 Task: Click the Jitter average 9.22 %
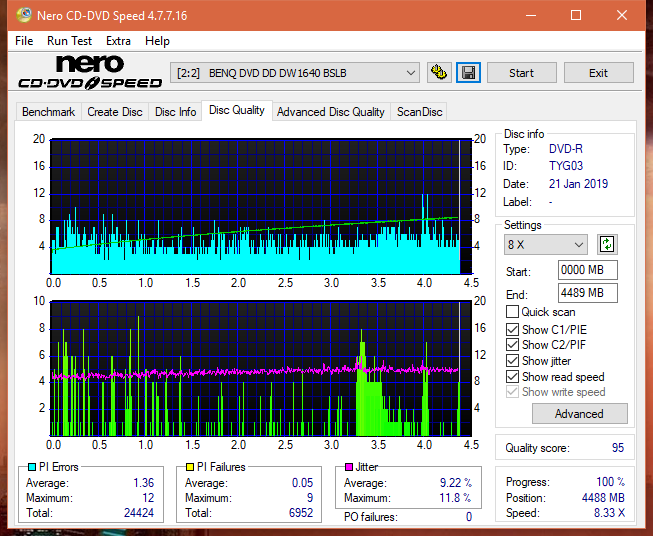coord(456,483)
